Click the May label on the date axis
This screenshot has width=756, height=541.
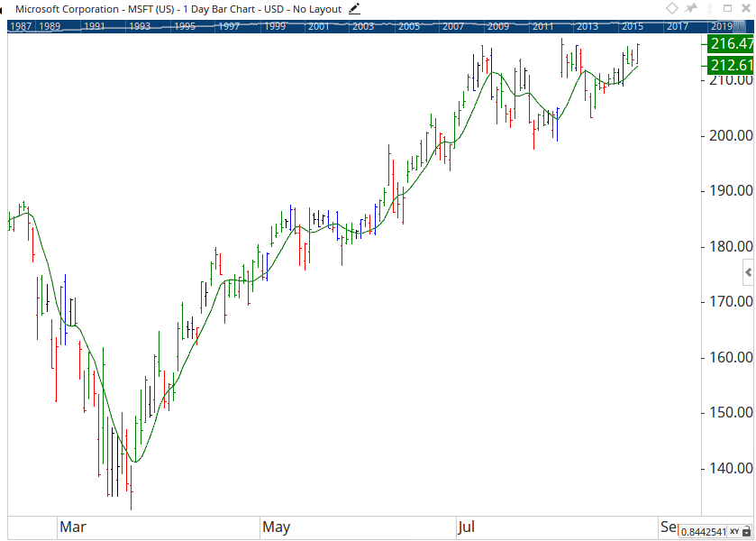tap(277, 527)
